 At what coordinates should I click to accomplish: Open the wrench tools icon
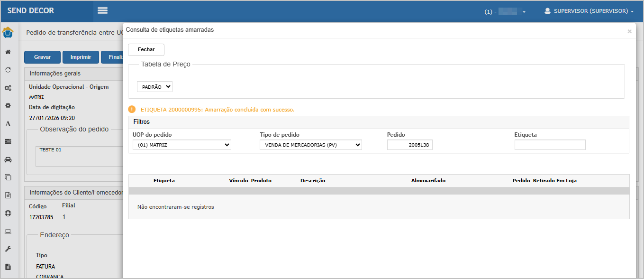8,249
